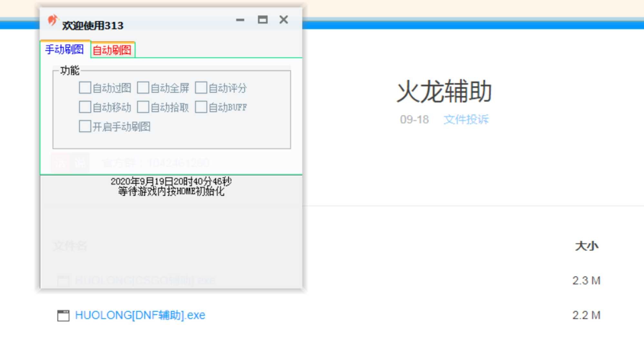This screenshot has height=342, width=644.
Task: Open the 文件投诉 link
Action: pos(466,119)
